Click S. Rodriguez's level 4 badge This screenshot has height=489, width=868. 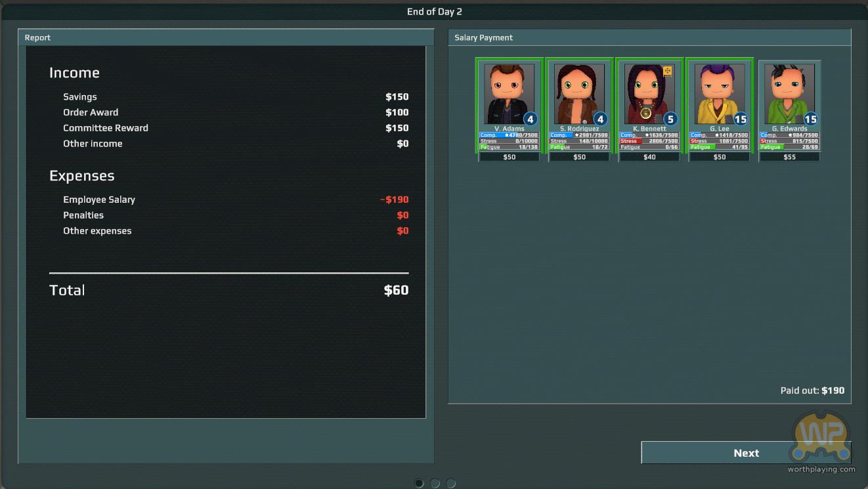pyautogui.click(x=600, y=119)
